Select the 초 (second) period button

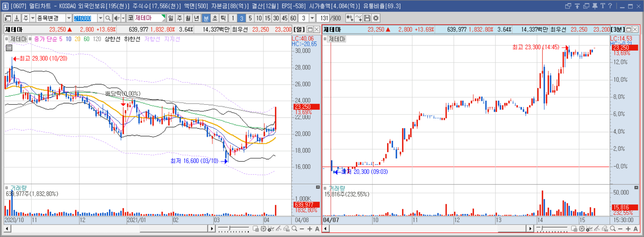tap(215, 18)
